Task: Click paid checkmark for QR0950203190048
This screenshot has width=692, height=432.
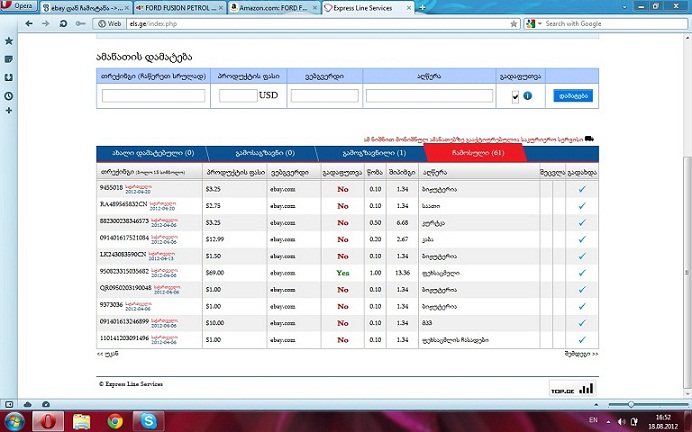Action: coord(582,289)
